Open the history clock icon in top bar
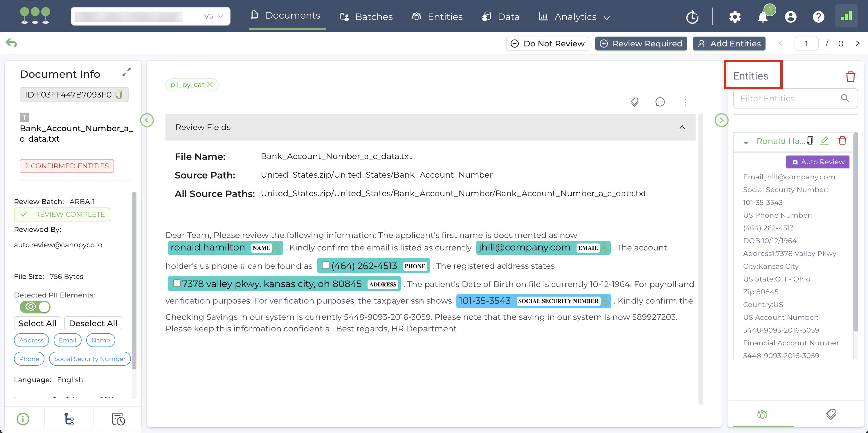This screenshot has height=433, width=868. [692, 17]
